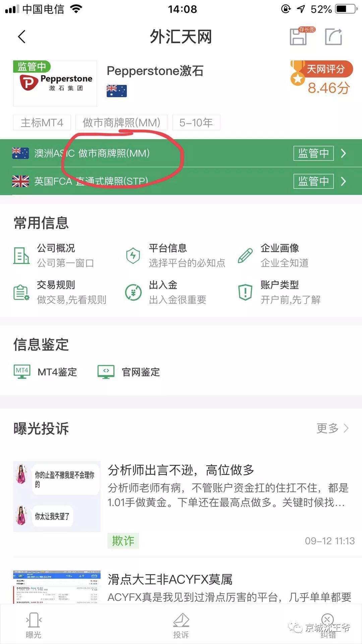Viewport: 362px width, 644px height.
Task: Expand the 澳洲ASIC license row chevron
Action: pos(344,153)
